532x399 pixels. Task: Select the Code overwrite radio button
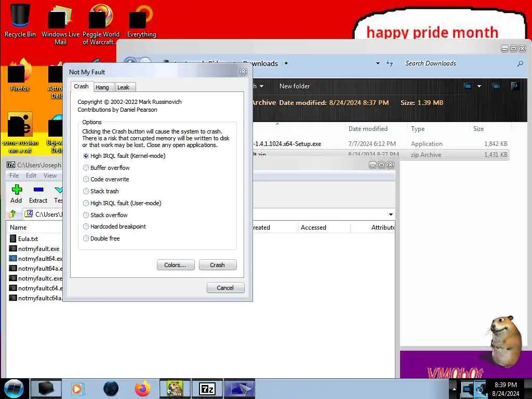[86, 179]
